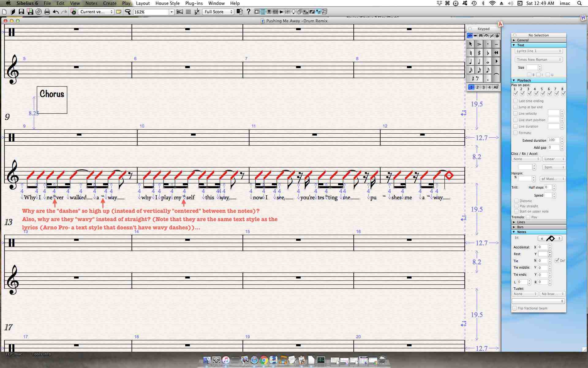Enable Live velocity checkbox
The height and width of the screenshot is (368, 588).
[515, 113]
